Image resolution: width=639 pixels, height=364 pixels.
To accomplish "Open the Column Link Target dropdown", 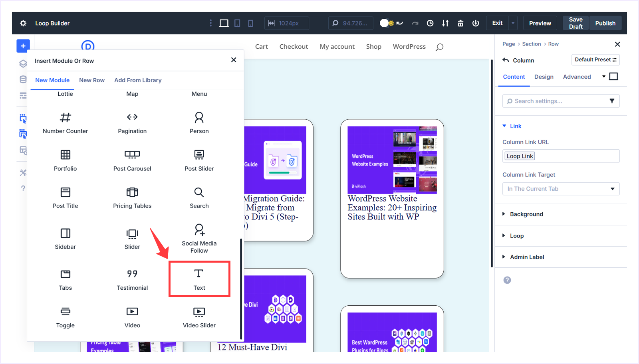I will click(x=560, y=188).
